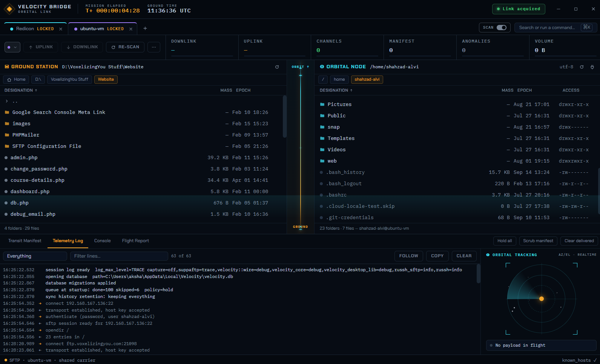Open the purple dot profile dropdown
The width and height of the screenshot is (600, 364).
click(12, 47)
